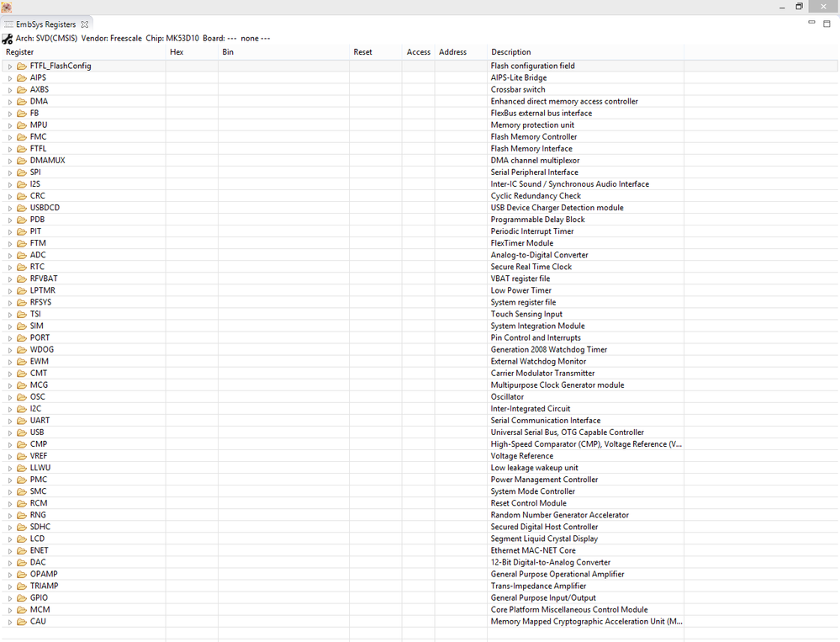840x642 pixels.
Task: Click the EWM folder icon
Action: click(21, 361)
